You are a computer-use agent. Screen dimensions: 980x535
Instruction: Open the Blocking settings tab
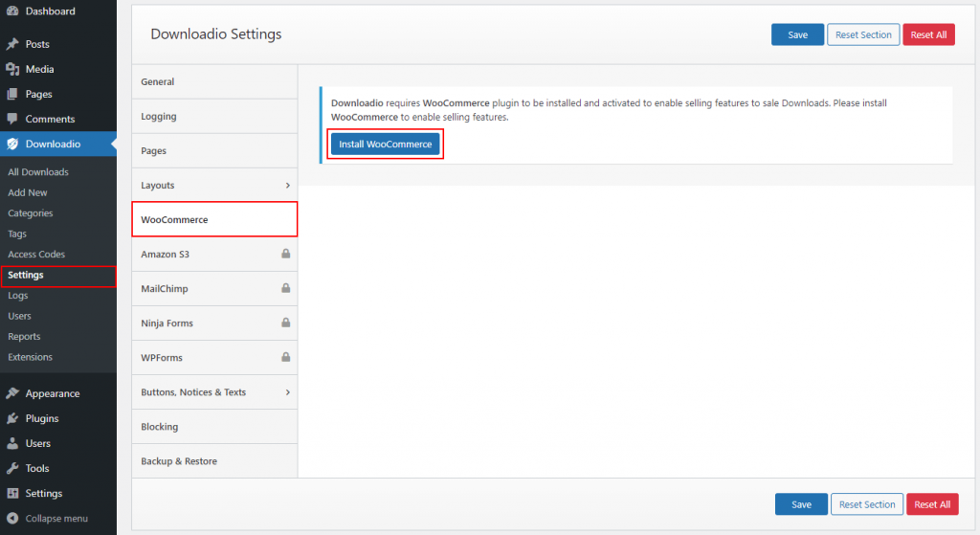[214, 426]
